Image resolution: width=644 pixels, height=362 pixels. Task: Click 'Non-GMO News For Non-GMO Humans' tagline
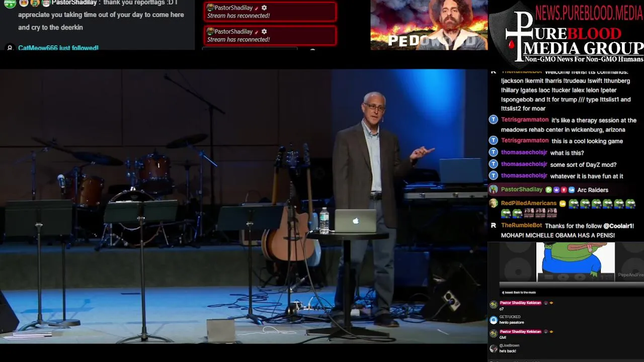point(584,59)
